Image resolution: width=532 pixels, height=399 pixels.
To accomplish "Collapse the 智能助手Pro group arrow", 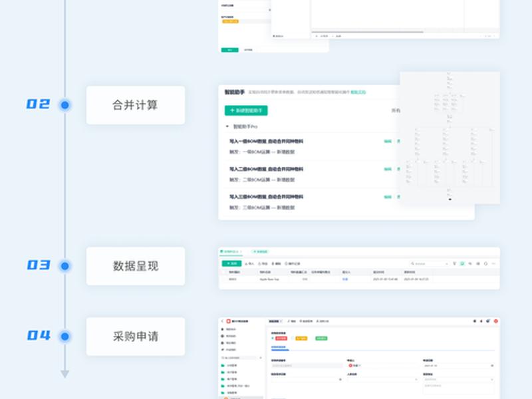I will (227, 126).
